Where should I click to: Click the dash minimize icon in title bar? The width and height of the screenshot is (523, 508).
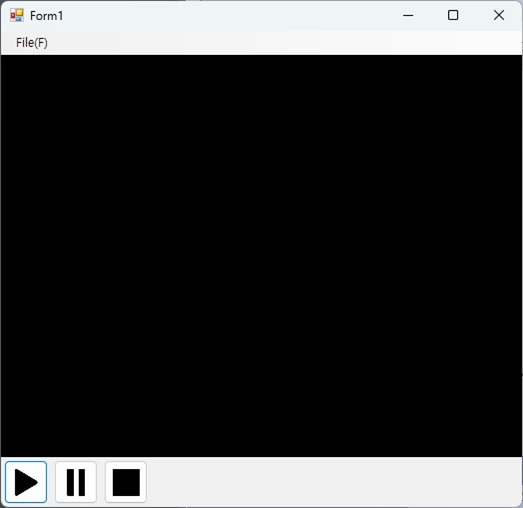(x=408, y=15)
